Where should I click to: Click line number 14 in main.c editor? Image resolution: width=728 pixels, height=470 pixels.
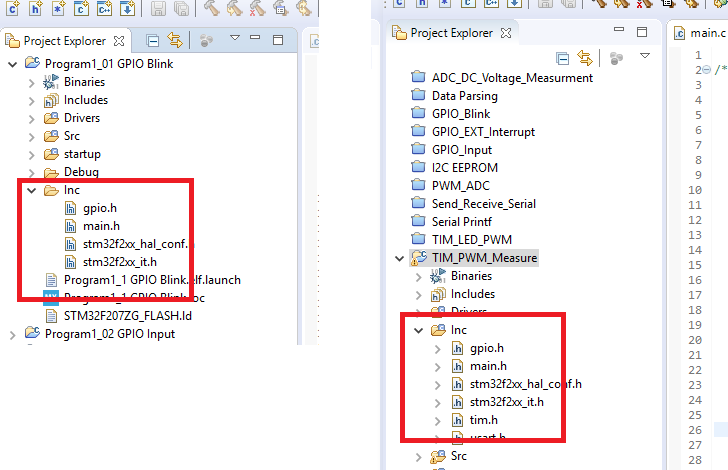pyautogui.click(x=695, y=250)
